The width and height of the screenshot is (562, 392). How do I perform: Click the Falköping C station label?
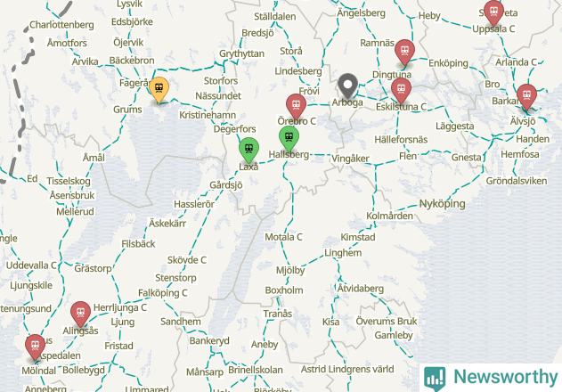click(x=163, y=293)
